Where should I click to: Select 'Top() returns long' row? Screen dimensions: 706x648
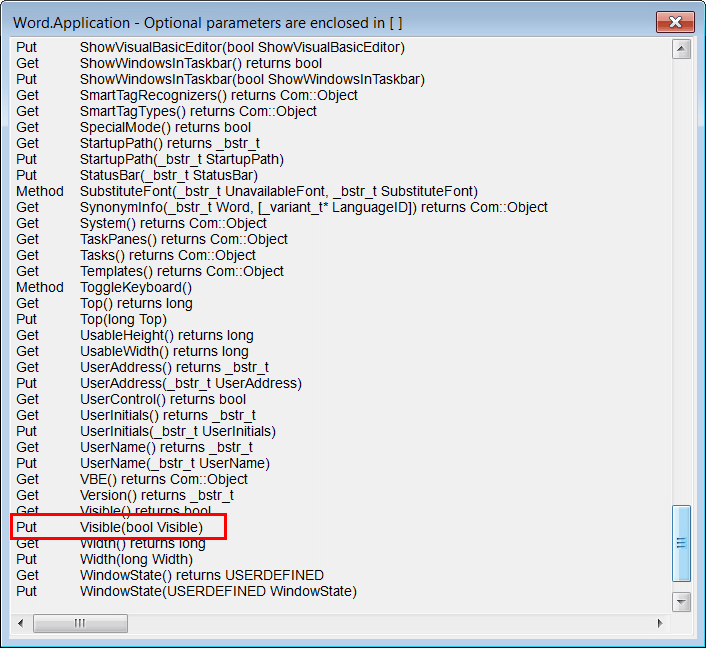point(104,303)
